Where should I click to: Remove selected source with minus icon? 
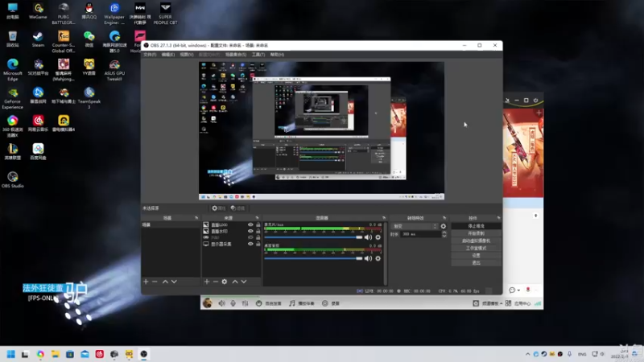215,282
